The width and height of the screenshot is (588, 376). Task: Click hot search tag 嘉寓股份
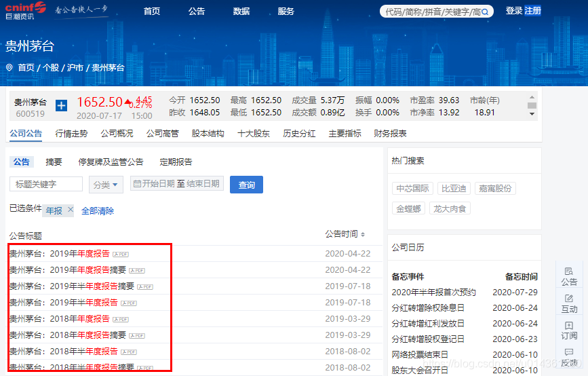[x=495, y=189]
